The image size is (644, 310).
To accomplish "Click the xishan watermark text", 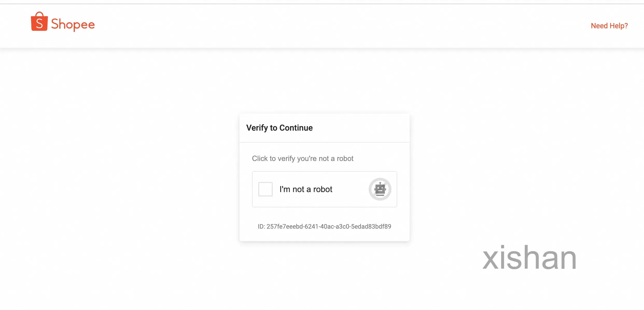I will (x=529, y=258).
